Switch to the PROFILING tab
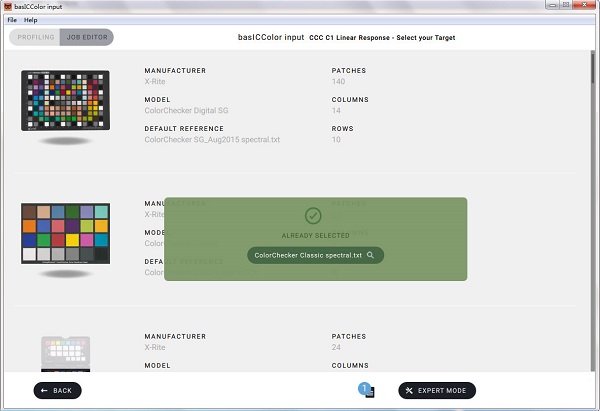The width and height of the screenshot is (600, 411). tap(35, 37)
